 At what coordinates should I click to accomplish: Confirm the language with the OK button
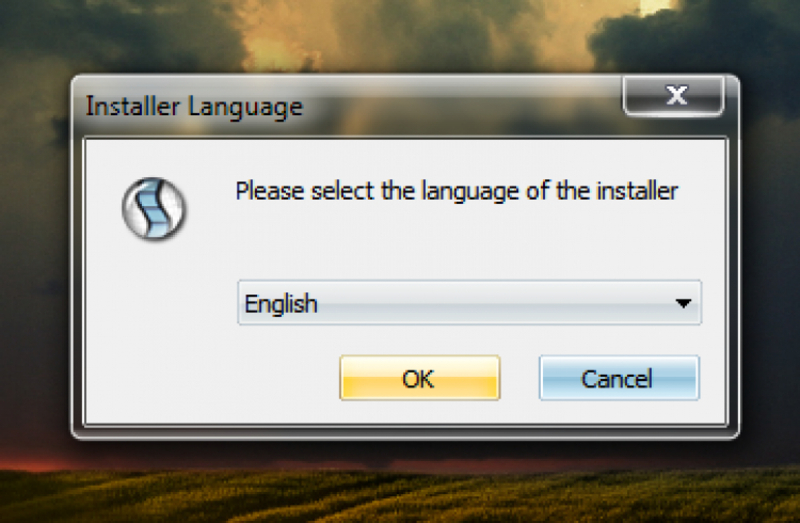pyautogui.click(x=420, y=378)
